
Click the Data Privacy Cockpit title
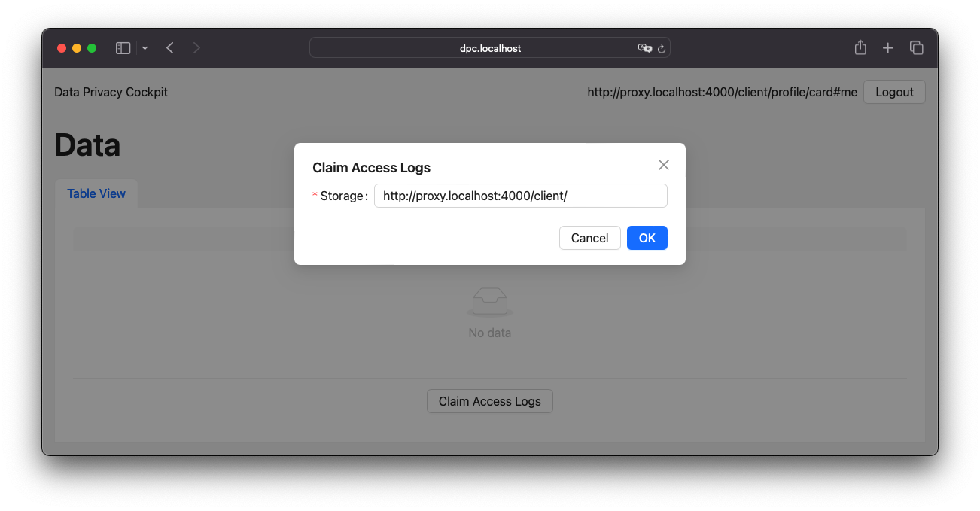tap(111, 92)
